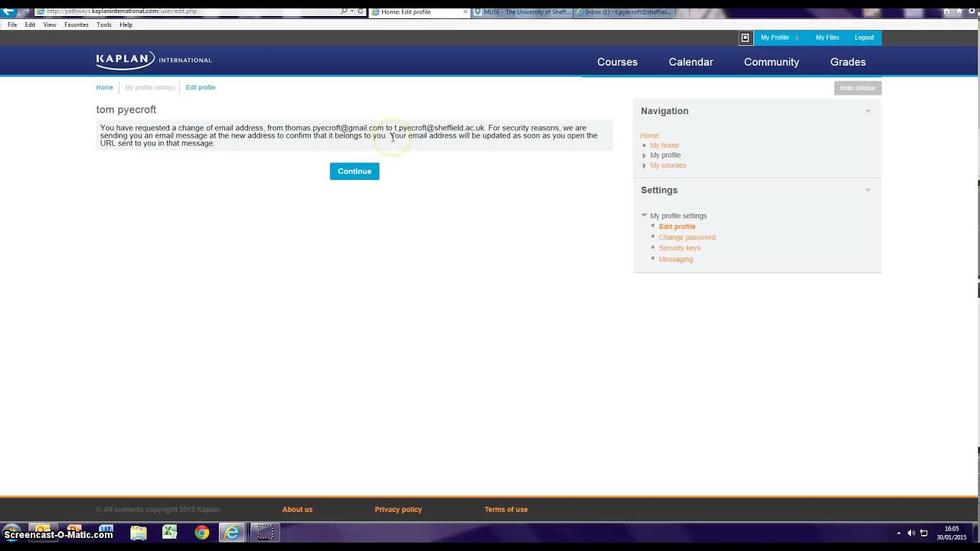The height and width of the screenshot is (551, 980).
Task: Open the Edit menu
Action: pos(30,24)
